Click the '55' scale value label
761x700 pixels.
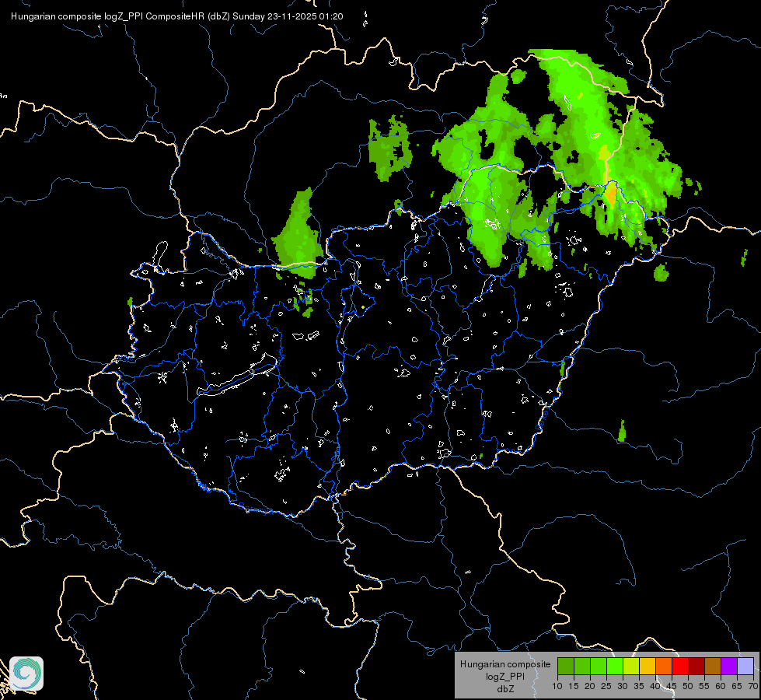[x=704, y=686]
